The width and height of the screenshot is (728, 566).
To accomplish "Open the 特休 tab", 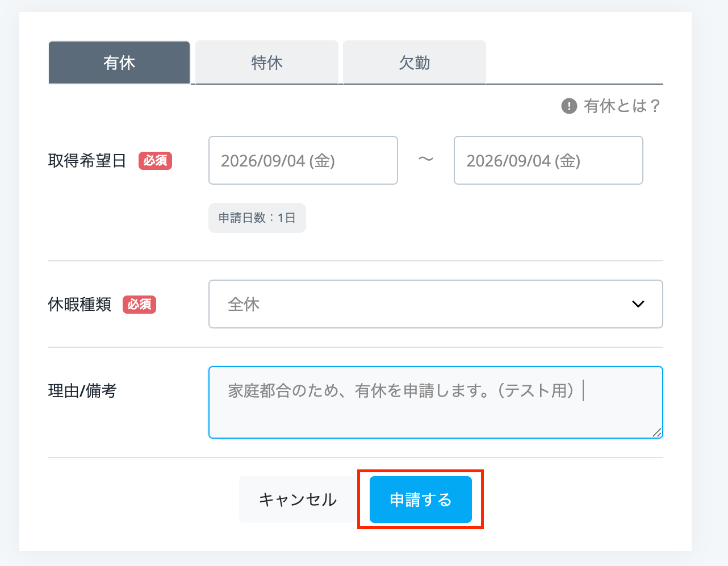I will point(267,63).
